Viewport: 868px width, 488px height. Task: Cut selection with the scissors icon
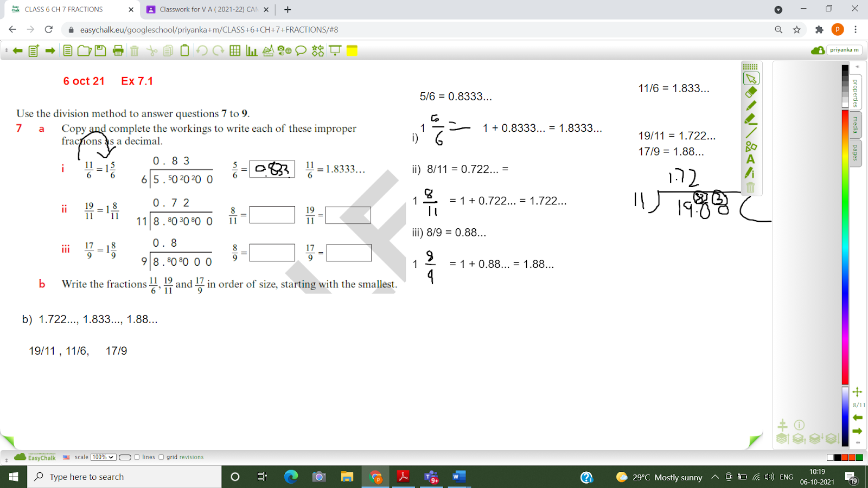[x=152, y=50]
